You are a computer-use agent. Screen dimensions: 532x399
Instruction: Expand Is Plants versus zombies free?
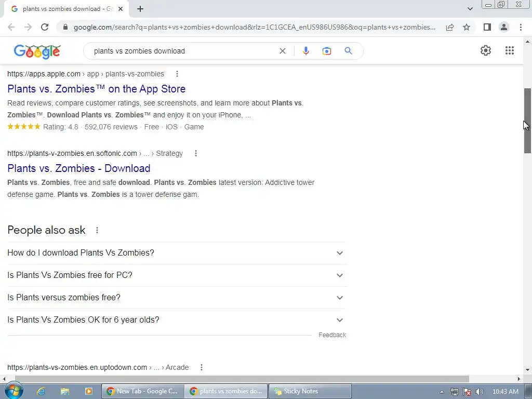point(177,298)
